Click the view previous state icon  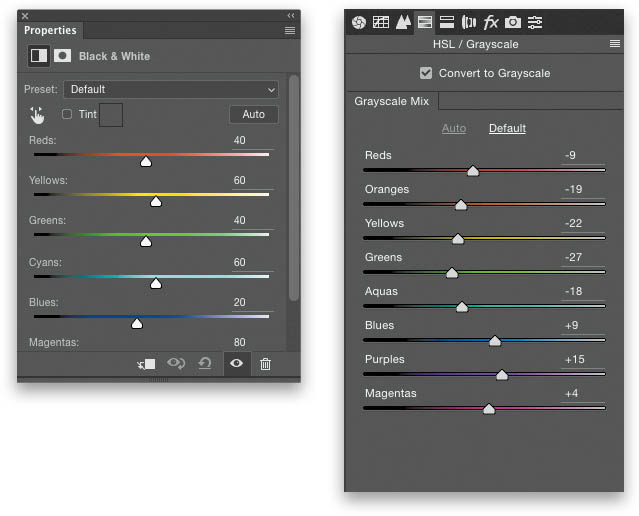click(176, 363)
